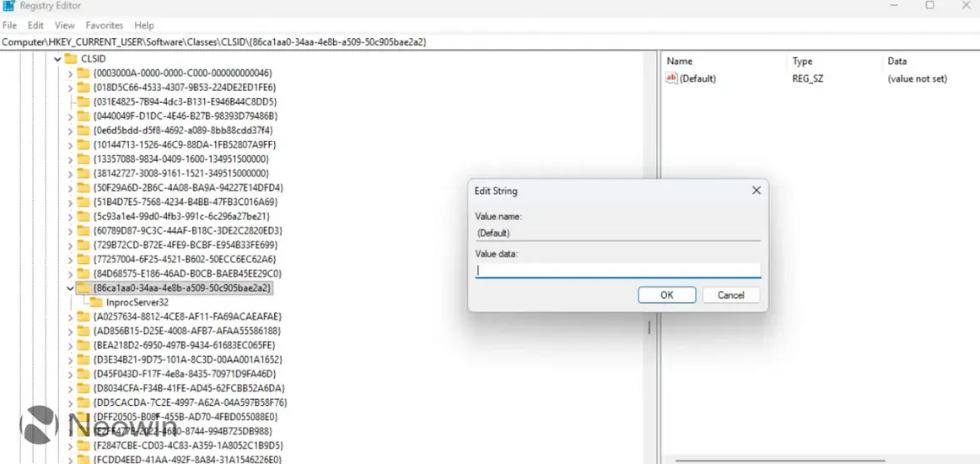Expand the {D8034CFA-F34B-41FE...} key chevron
Screen dimensions: 980x464
[70, 389]
